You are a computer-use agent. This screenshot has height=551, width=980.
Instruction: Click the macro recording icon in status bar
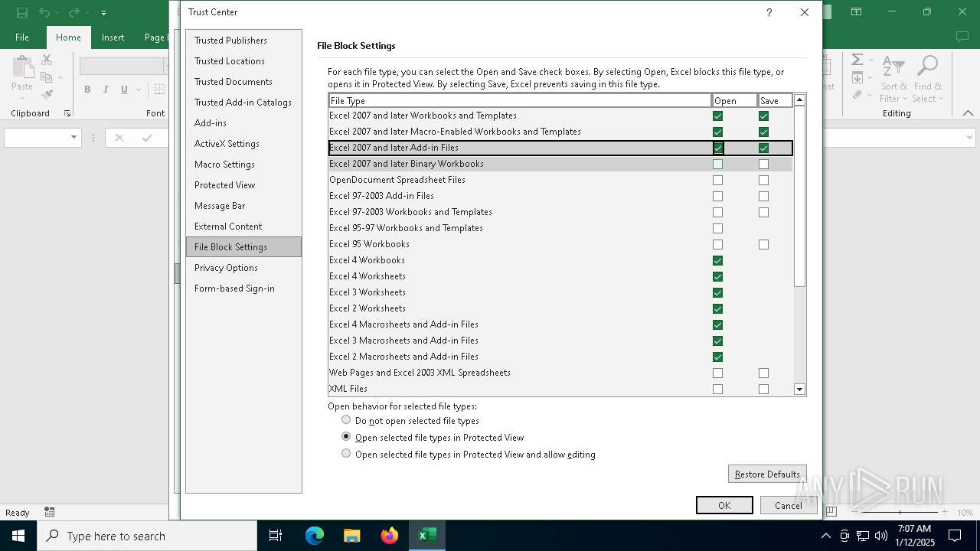coord(50,512)
